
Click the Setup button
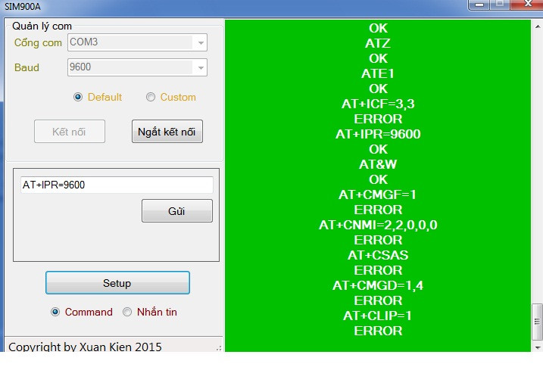pyautogui.click(x=117, y=283)
